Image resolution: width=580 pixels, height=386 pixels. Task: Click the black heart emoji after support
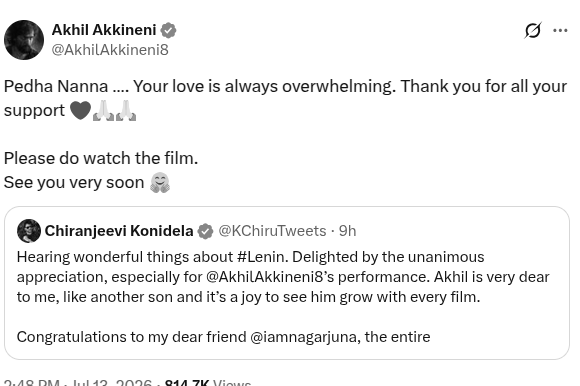click(x=80, y=110)
